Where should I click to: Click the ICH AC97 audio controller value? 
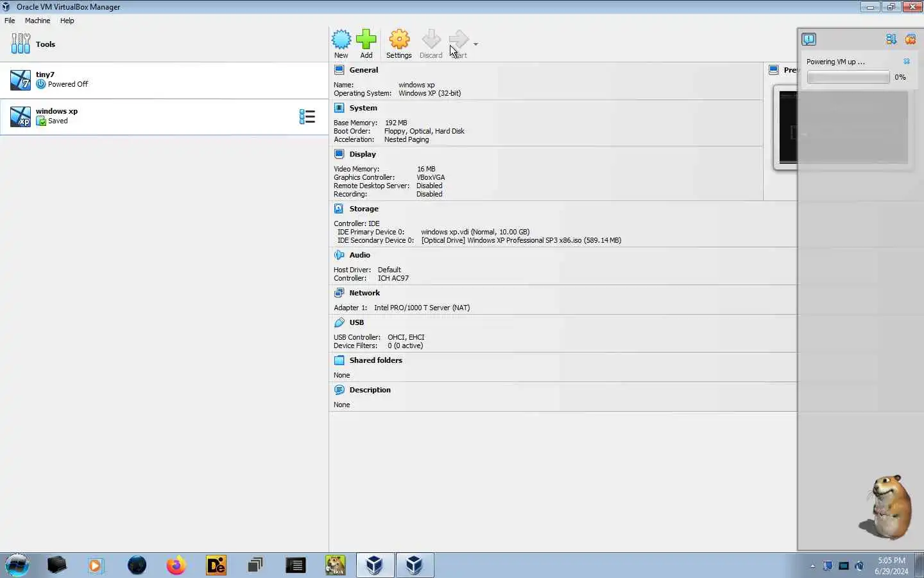[393, 278]
